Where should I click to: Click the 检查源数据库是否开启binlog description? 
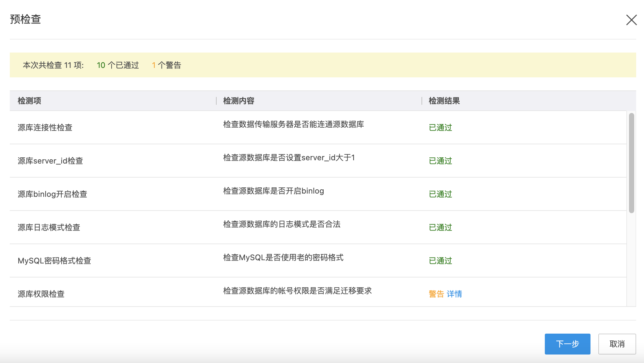[x=273, y=191]
